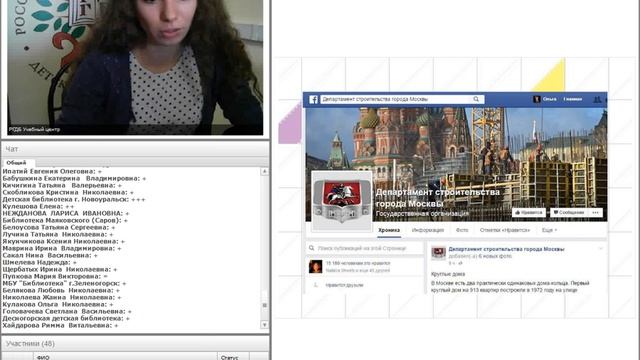Click chat line Кулакова Ольга Николаевна
Screen dimensions: 640x360
coord(58,304)
